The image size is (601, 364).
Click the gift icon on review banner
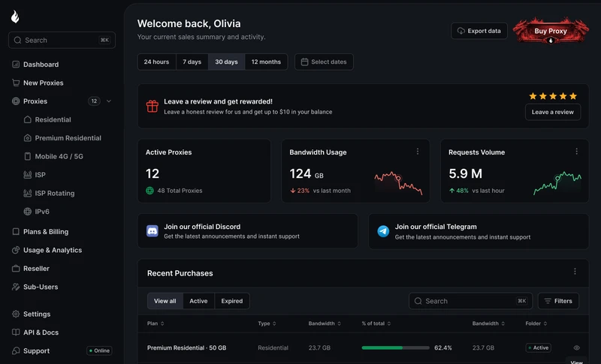pos(153,106)
